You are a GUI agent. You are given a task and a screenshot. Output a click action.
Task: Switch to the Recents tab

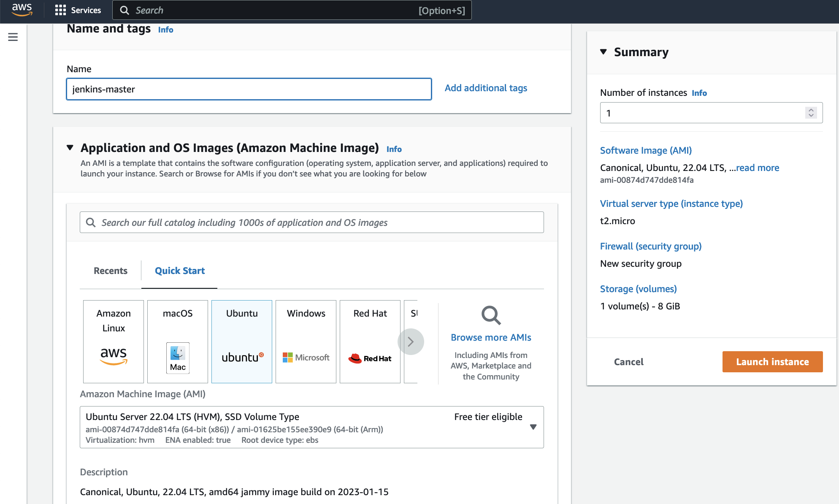[110, 271]
